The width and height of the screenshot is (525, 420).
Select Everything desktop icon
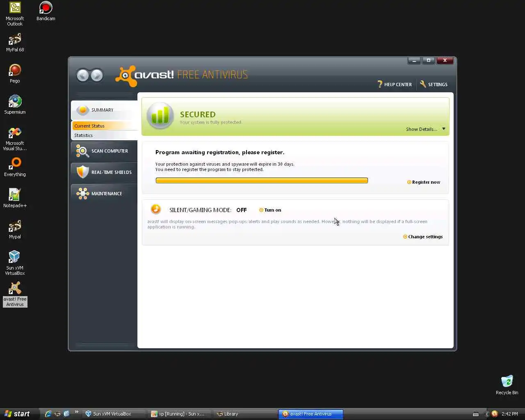15,167
